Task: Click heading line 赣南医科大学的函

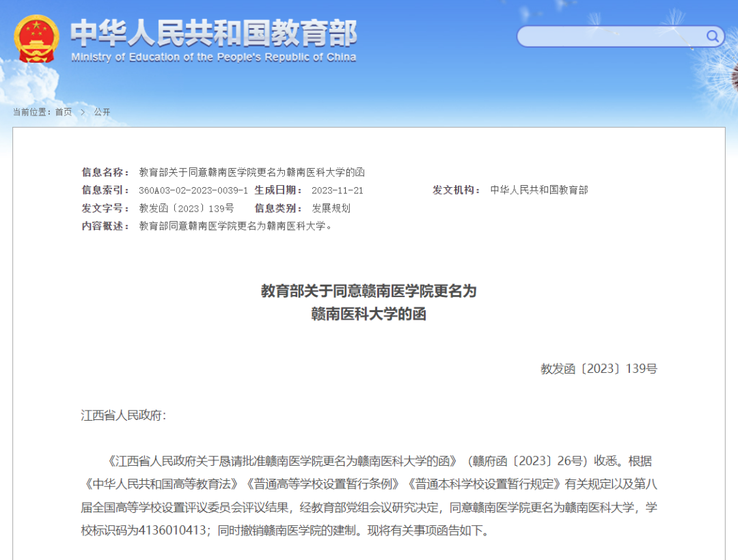Action: (369, 314)
